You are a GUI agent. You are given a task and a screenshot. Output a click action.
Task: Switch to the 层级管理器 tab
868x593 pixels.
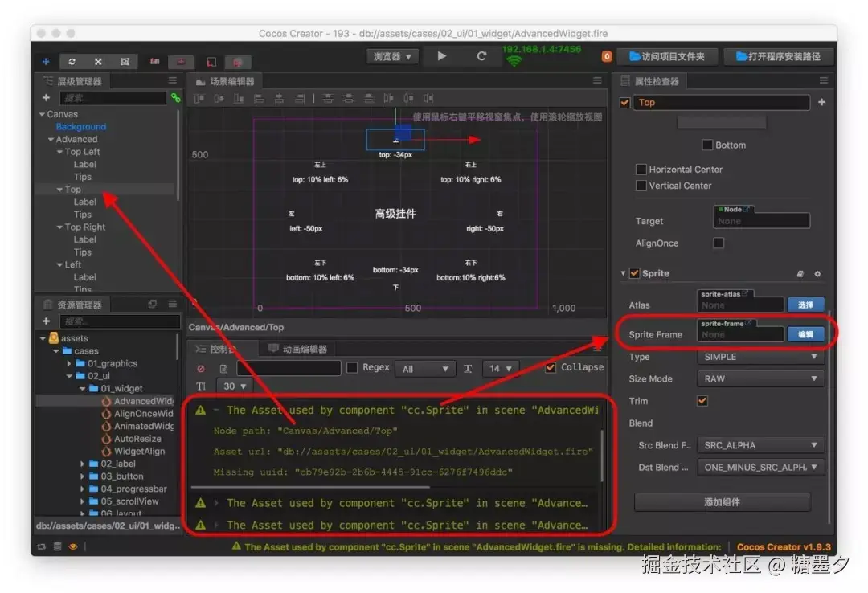[x=73, y=81]
